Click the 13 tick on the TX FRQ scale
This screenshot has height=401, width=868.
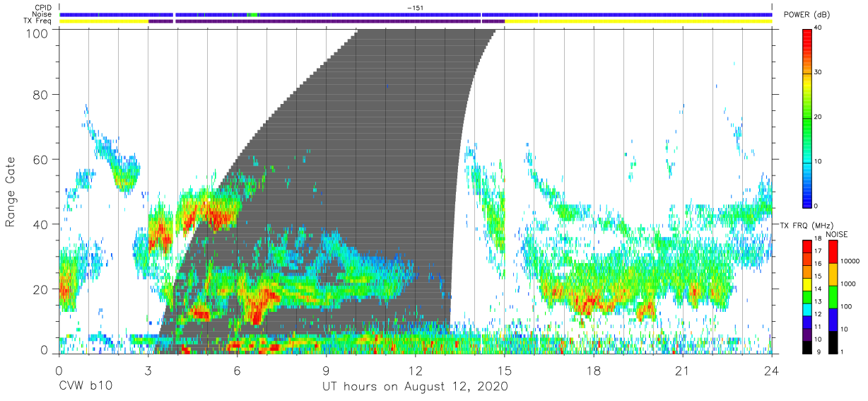[x=818, y=302]
